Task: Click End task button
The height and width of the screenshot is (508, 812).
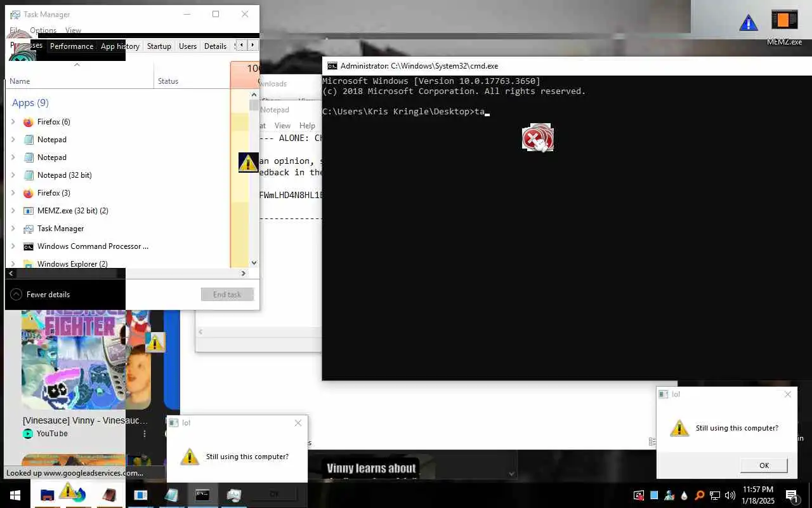Action: click(x=227, y=295)
